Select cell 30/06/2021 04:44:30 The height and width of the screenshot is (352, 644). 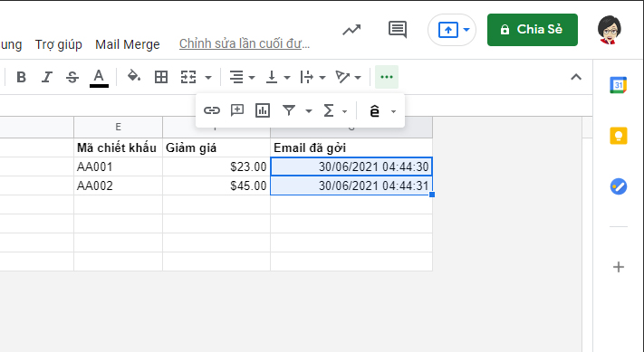[x=351, y=166]
